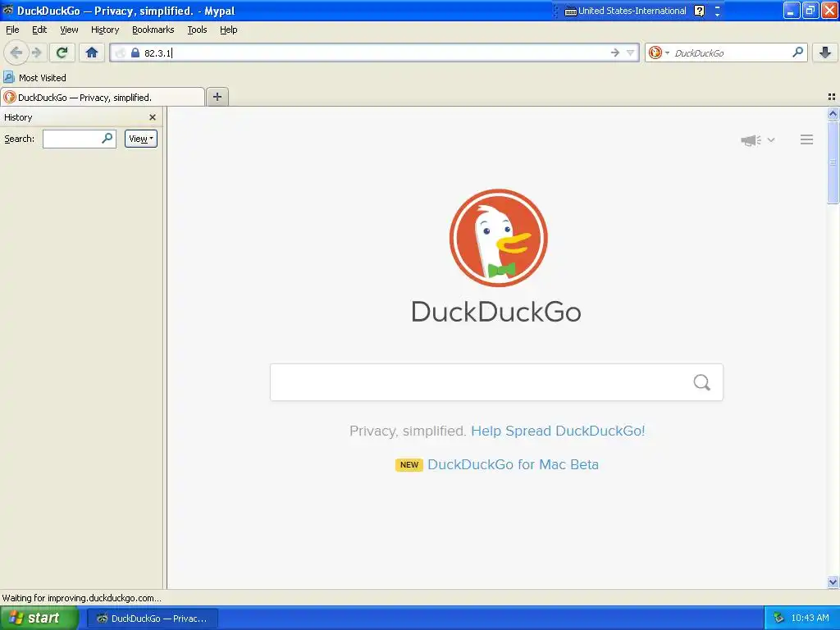Click the forward navigation arrow
840x630 pixels.
[x=36, y=52]
